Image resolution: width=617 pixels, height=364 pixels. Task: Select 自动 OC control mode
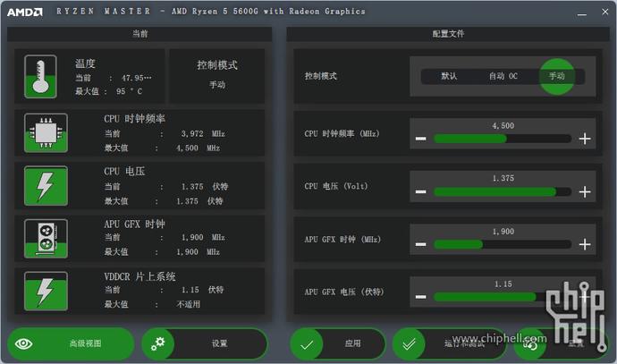[x=503, y=76]
